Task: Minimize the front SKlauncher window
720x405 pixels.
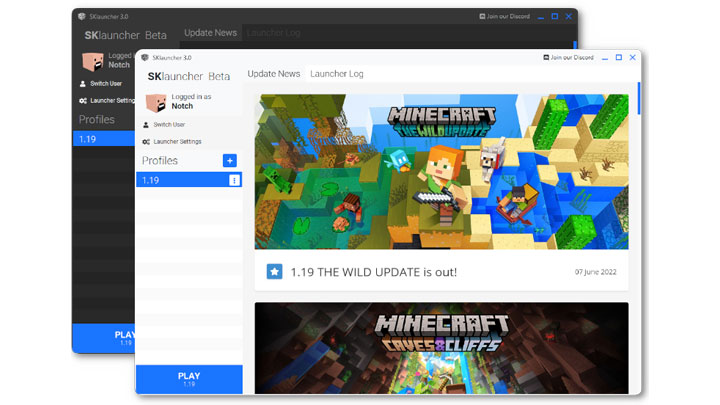Action: pos(605,57)
